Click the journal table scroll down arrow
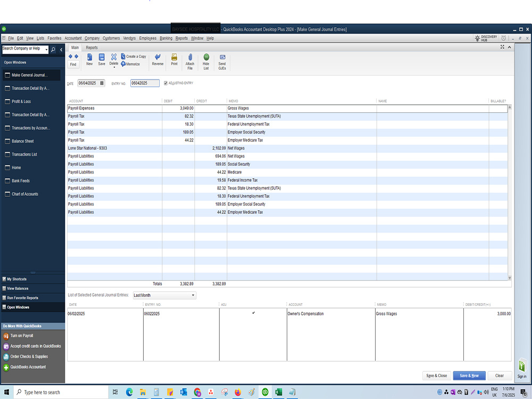Screen dimensions: 532x399 coord(509,278)
